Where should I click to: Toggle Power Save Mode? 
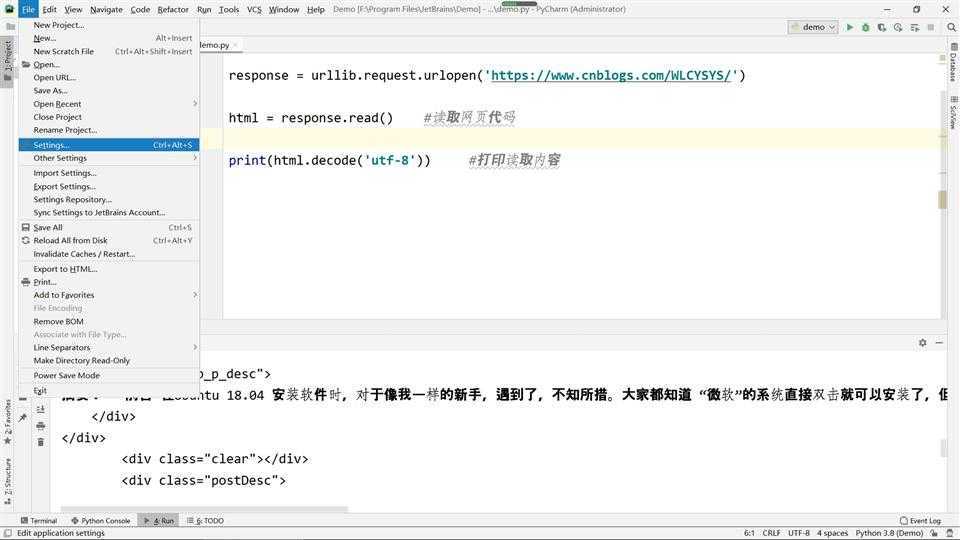(x=109, y=375)
